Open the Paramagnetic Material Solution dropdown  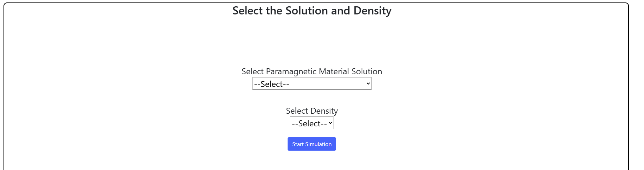coord(311,84)
